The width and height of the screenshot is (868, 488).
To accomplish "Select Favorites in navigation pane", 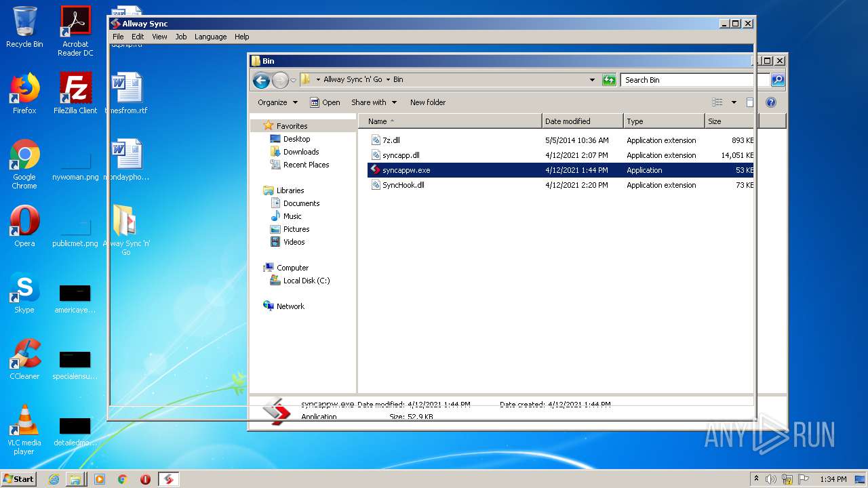I will [x=285, y=126].
